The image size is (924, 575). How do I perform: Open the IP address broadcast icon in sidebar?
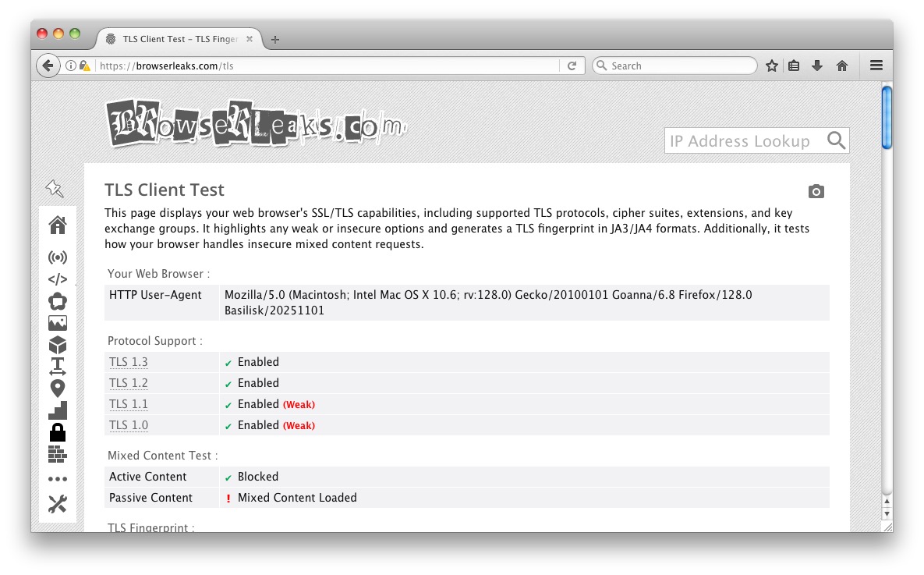pyautogui.click(x=58, y=257)
